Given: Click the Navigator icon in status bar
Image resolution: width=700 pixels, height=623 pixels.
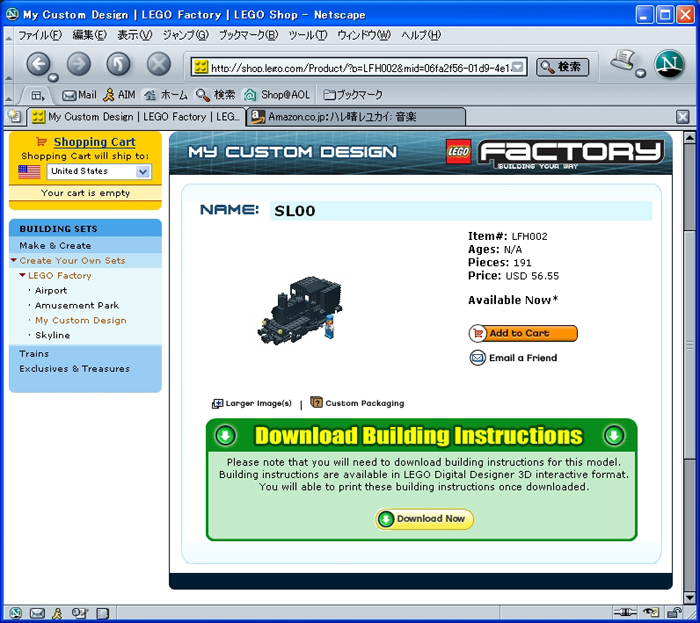Looking at the screenshot, I should 16,614.
